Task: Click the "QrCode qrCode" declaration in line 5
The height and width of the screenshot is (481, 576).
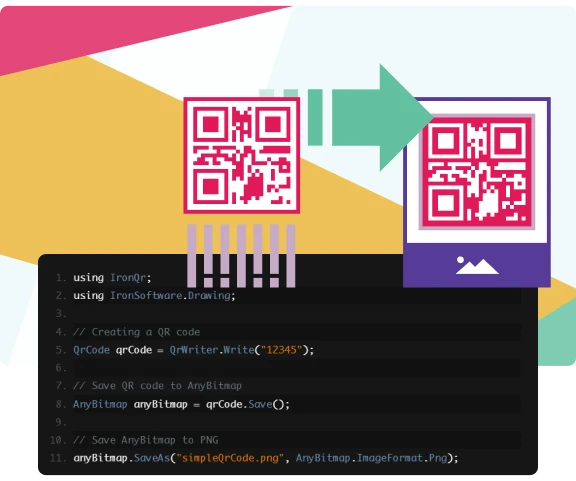Action: coord(112,350)
